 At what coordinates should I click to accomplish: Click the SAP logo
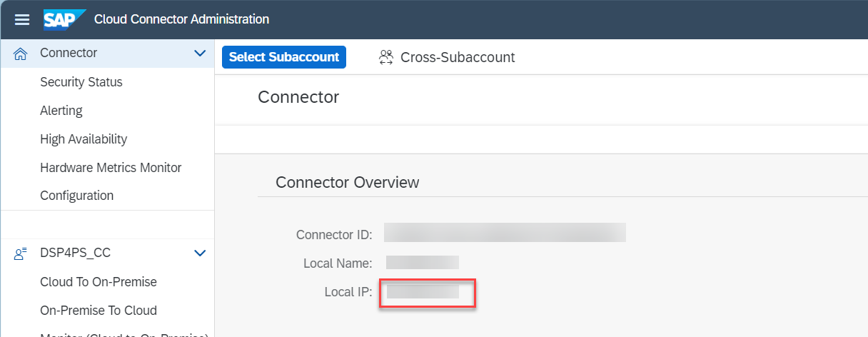point(64,19)
